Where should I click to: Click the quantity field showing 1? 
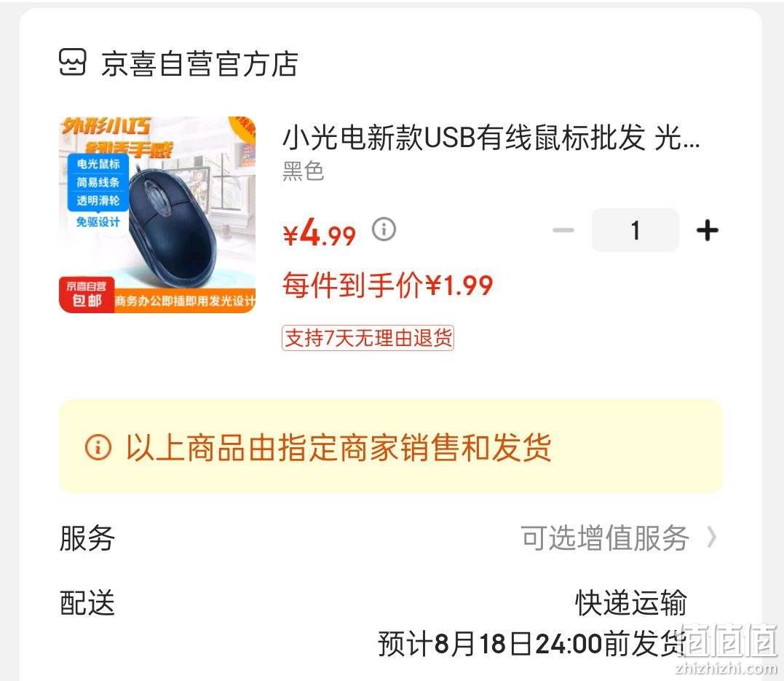635,230
